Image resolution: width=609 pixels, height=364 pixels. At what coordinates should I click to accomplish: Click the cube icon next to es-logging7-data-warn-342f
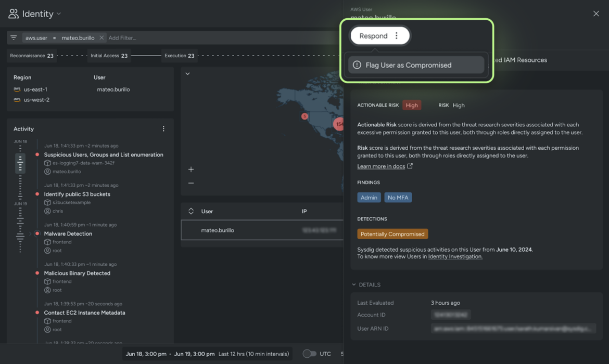point(47,163)
